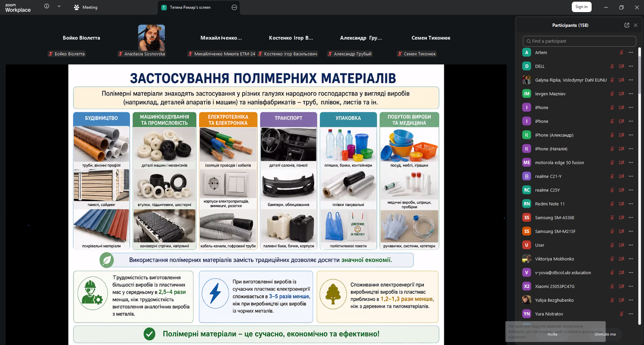Click Galyna Ripka's profile picture
644x345 pixels.
526,80
